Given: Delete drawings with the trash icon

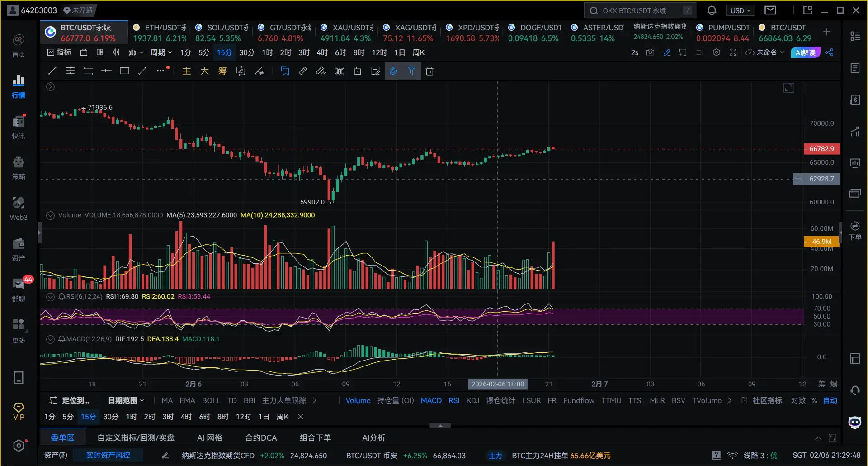Looking at the screenshot, I should [429, 71].
